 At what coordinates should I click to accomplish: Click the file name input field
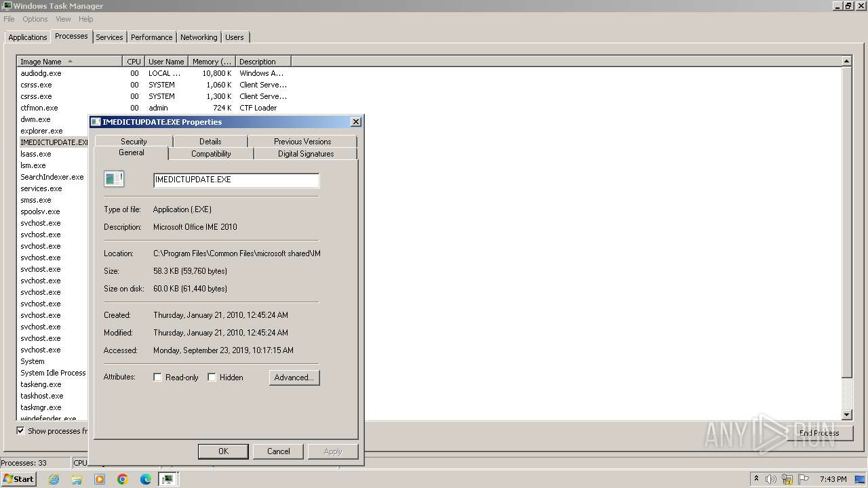(x=236, y=180)
